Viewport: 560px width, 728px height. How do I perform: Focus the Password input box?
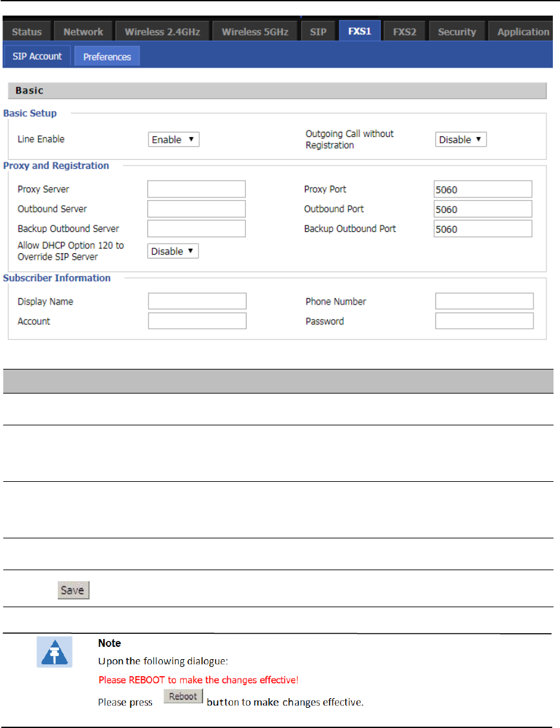[x=484, y=321]
